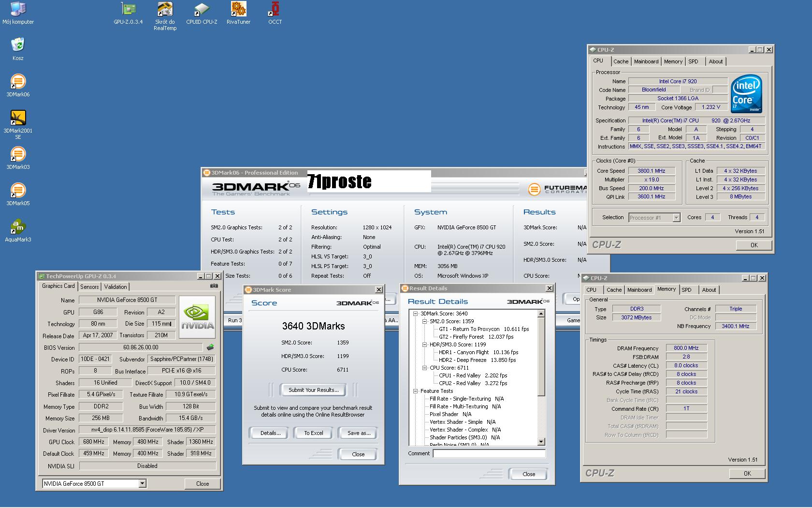Click the BIOS Version 60.86.26.00.00 field
This screenshot has width=812, height=508.
[x=141, y=347]
